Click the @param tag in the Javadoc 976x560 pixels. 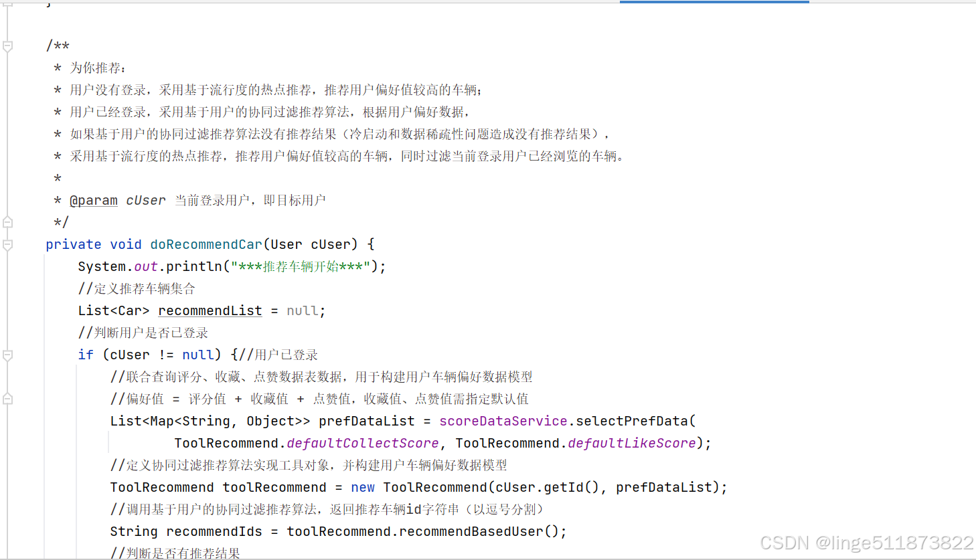94,200
